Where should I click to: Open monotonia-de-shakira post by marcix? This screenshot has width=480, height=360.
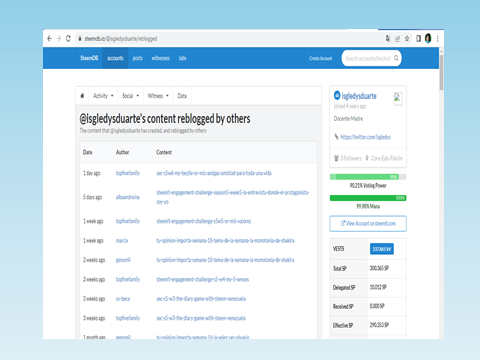[225, 240]
